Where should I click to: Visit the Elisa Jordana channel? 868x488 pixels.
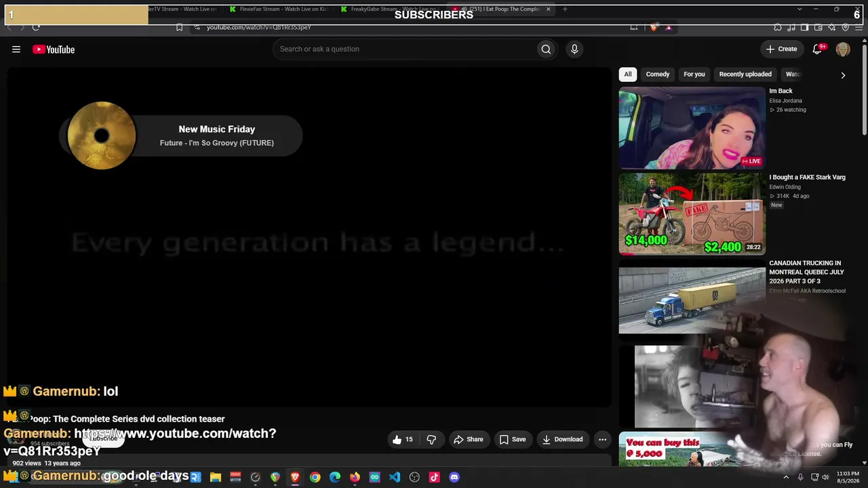coord(785,101)
